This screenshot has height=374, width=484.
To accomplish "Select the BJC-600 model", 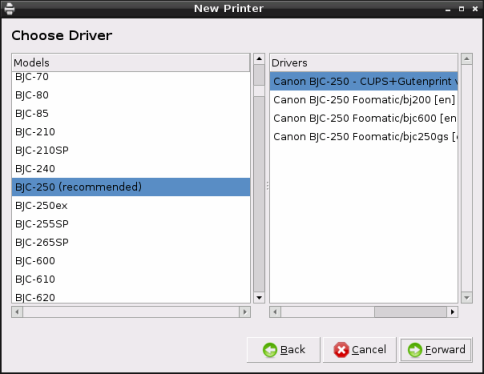I will point(131,261).
